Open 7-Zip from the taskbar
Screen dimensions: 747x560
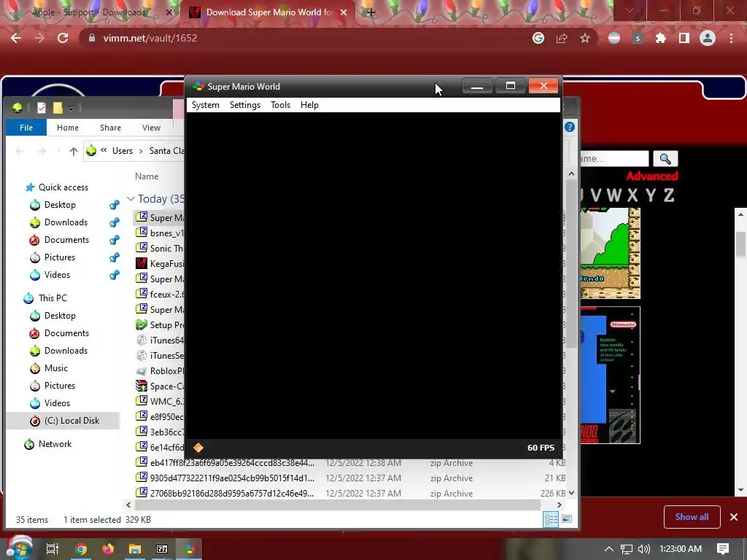(162, 549)
